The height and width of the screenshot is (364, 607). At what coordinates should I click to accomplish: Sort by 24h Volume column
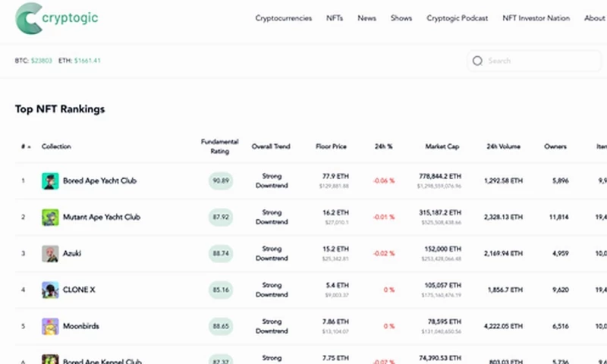pyautogui.click(x=503, y=146)
